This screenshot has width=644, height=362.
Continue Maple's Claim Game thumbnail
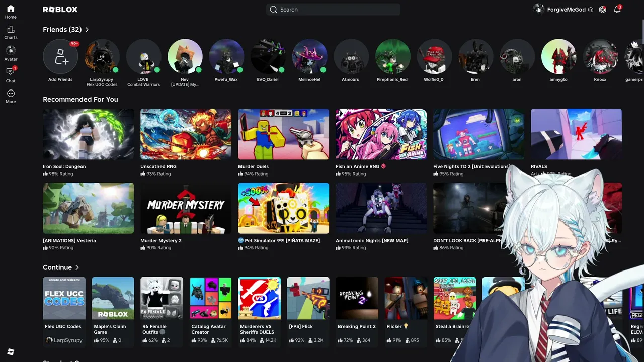click(113, 298)
